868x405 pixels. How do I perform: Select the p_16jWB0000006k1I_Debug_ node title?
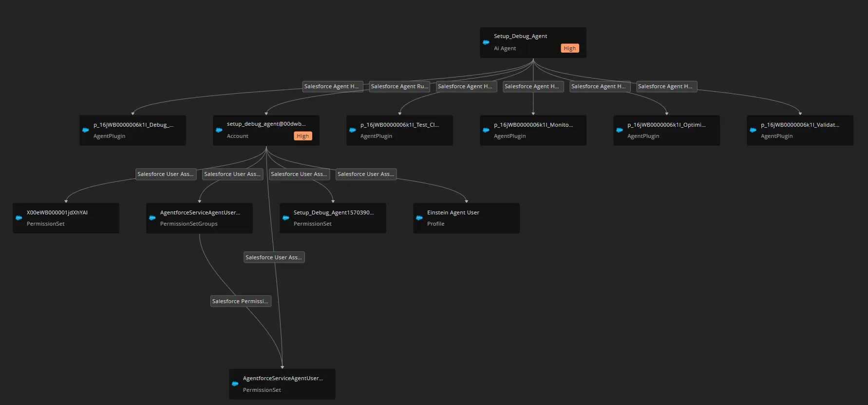pos(133,125)
